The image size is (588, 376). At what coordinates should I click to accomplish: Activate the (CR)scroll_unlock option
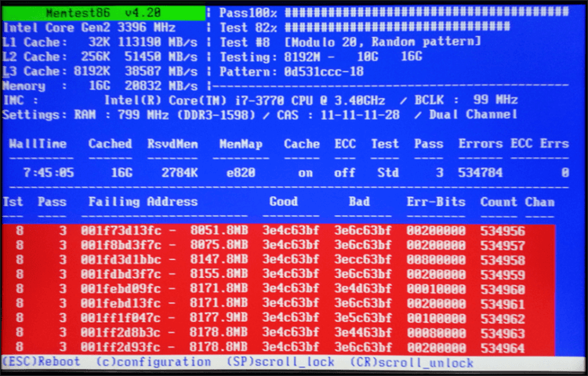coord(412,363)
